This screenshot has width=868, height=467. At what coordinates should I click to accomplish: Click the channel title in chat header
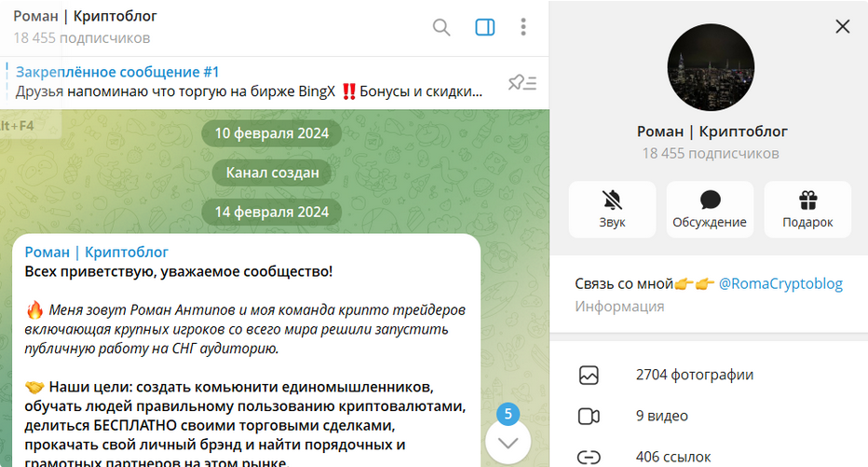tap(86, 17)
